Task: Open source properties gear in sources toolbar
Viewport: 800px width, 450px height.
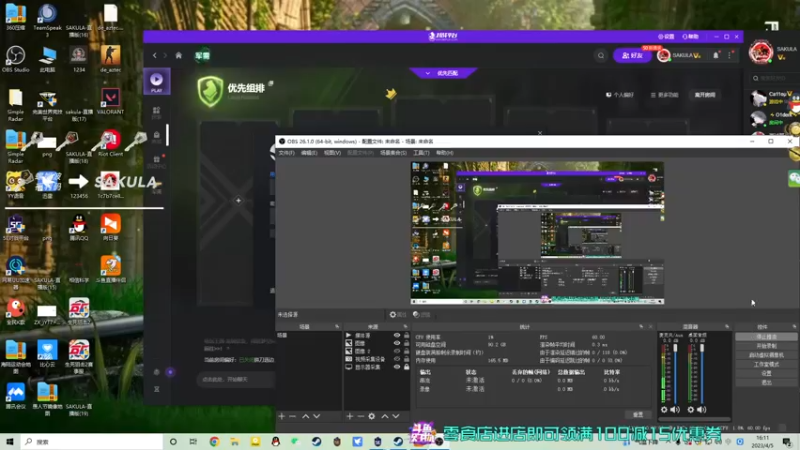Action: click(x=372, y=416)
